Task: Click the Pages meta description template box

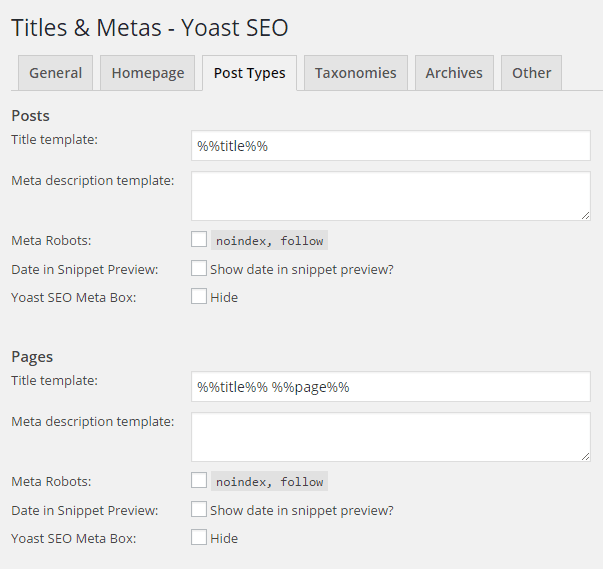Action: coord(390,436)
